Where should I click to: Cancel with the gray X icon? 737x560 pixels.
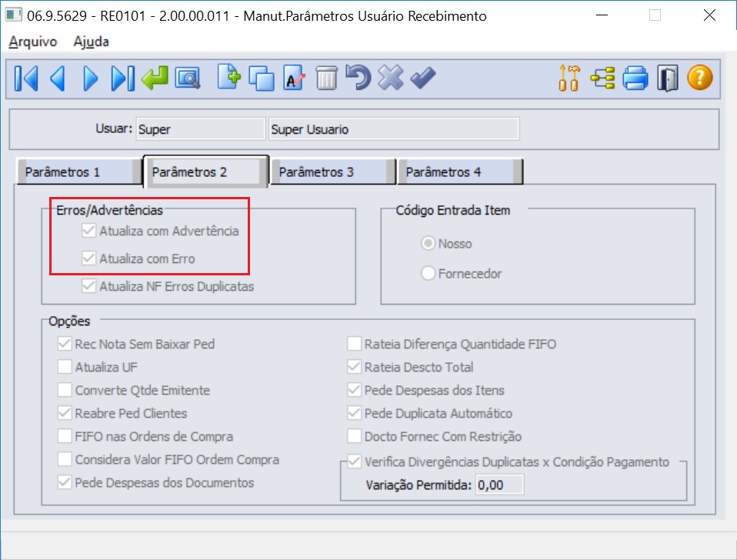click(x=391, y=78)
